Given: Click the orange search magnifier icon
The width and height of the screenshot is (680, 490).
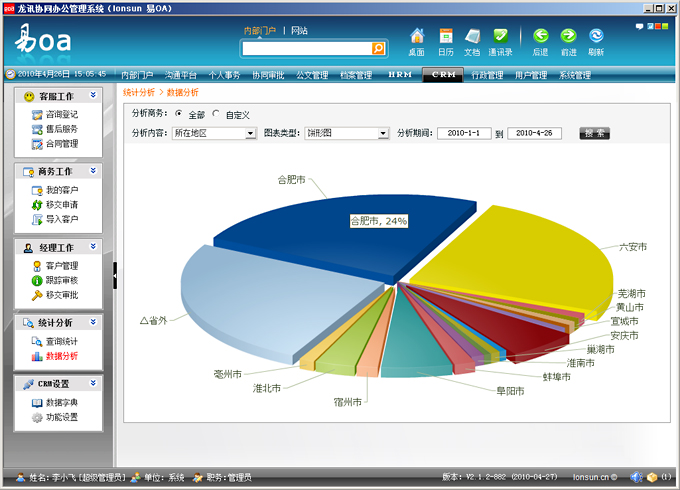Looking at the screenshot, I should coord(378,48).
